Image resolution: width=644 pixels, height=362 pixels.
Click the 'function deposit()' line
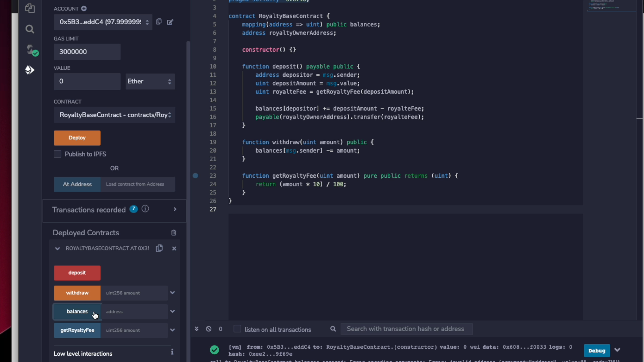301,66
